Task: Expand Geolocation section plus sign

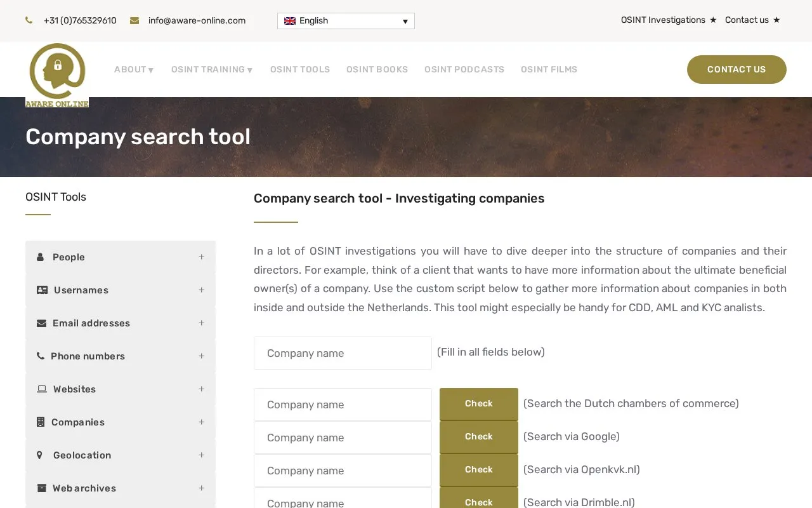Action: [x=201, y=455]
